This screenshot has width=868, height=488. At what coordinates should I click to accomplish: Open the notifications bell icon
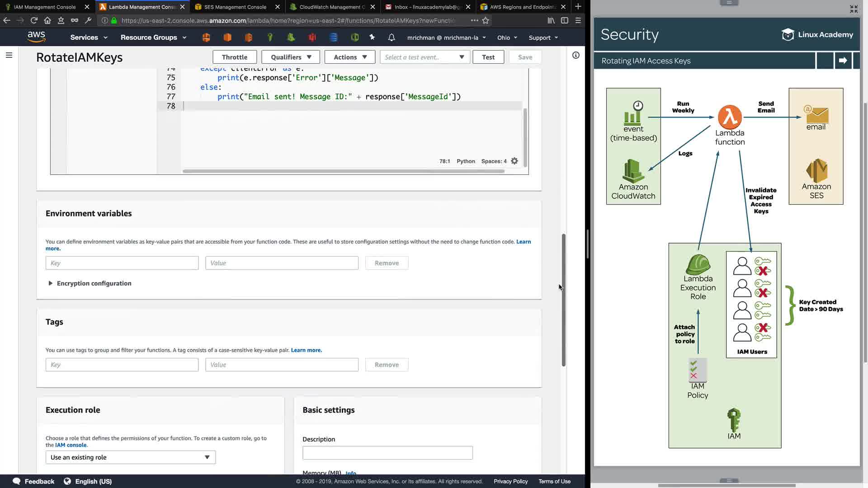pos(392,38)
